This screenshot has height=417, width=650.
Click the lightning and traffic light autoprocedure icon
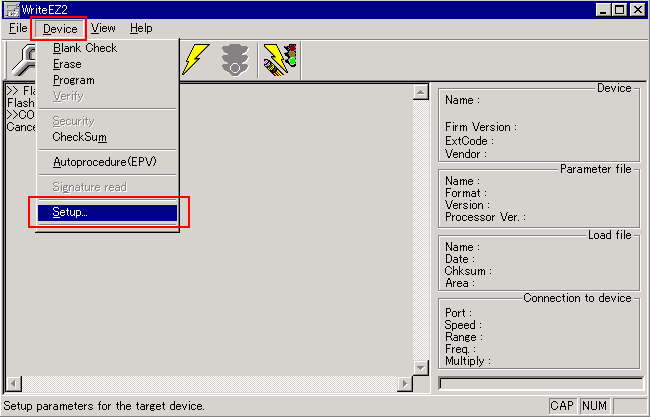280,60
